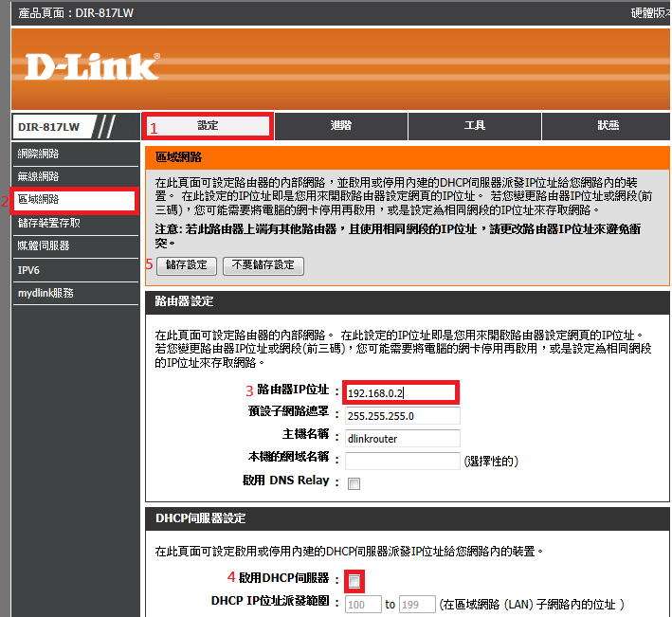Screen dimensions: 672x617
Task: Toggle the 啟用 DNS Relay checkbox
Action: [354, 483]
